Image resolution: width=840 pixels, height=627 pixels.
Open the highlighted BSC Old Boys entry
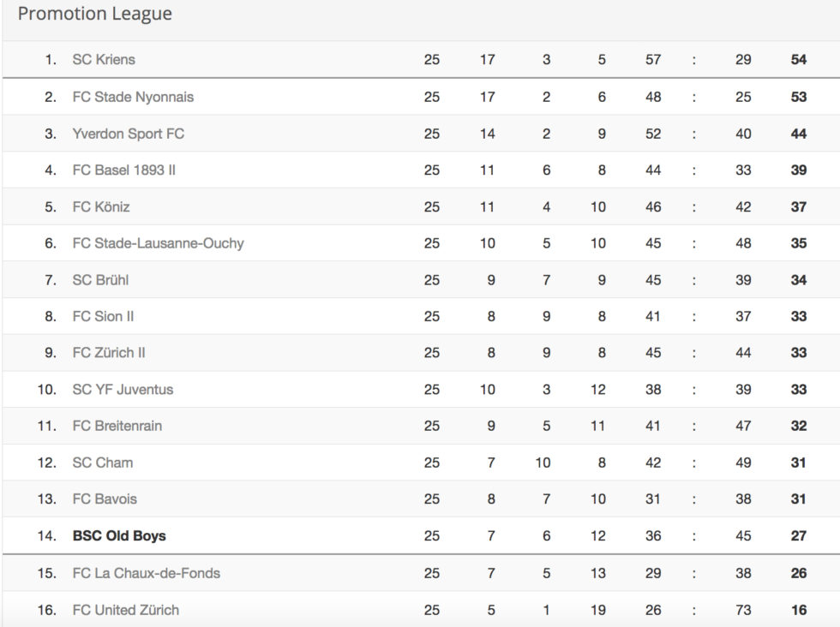pos(119,536)
